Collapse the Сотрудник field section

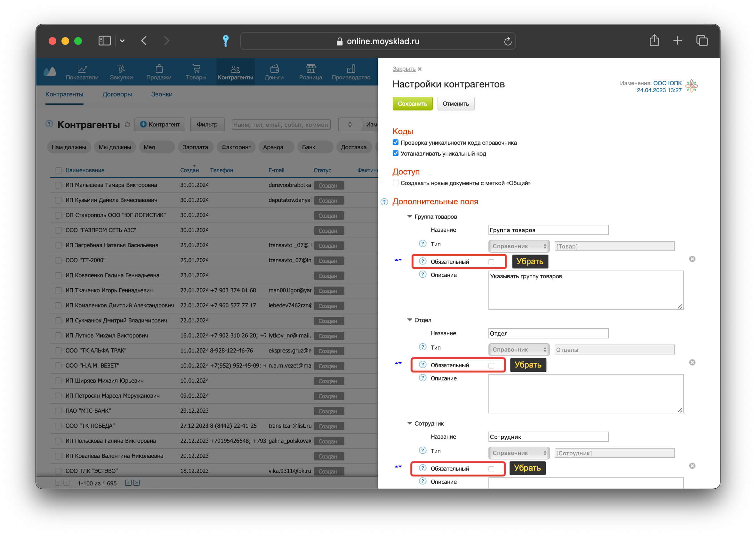coord(409,423)
